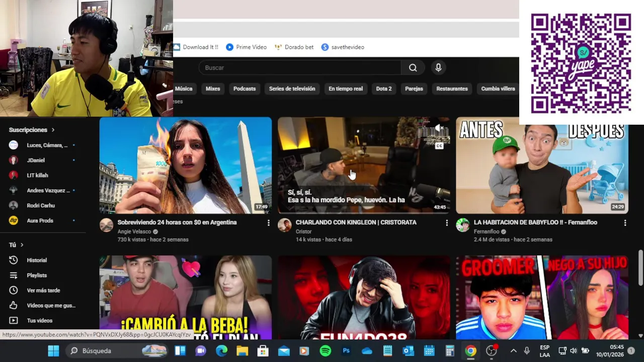The image size is (644, 362).
Task: Click title CHARLANDO CON KINGLEON
Action: (356, 222)
